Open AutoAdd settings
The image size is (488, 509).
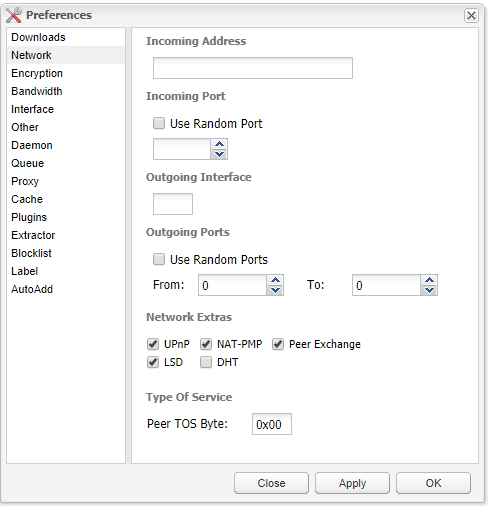point(66,289)
